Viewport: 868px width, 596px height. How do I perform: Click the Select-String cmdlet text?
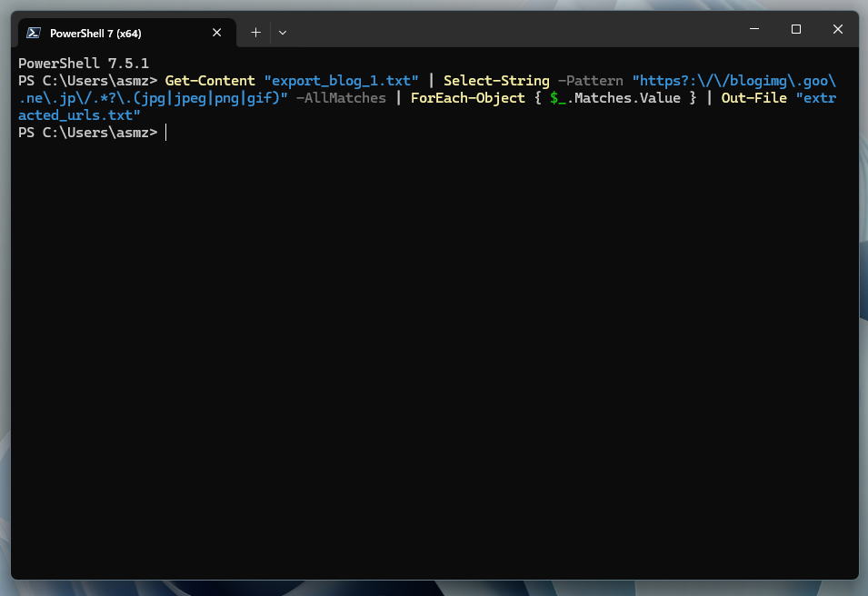point(496,81)
